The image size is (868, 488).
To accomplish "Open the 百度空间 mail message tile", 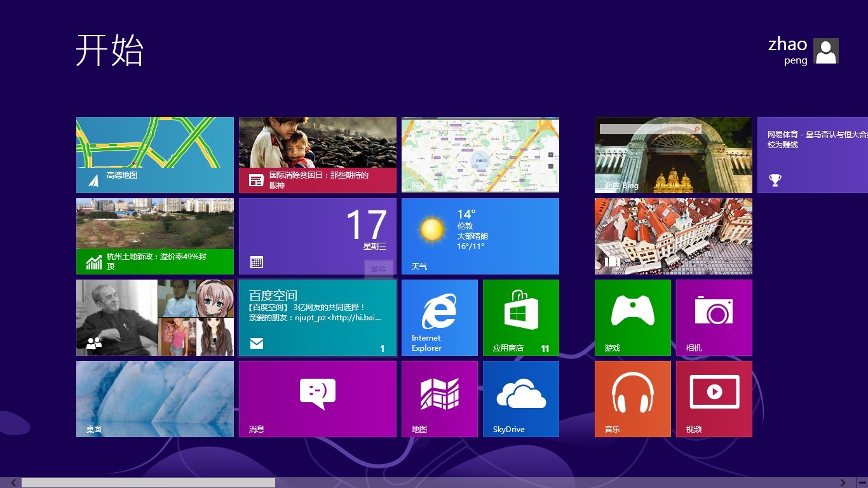I will [317, 317].
